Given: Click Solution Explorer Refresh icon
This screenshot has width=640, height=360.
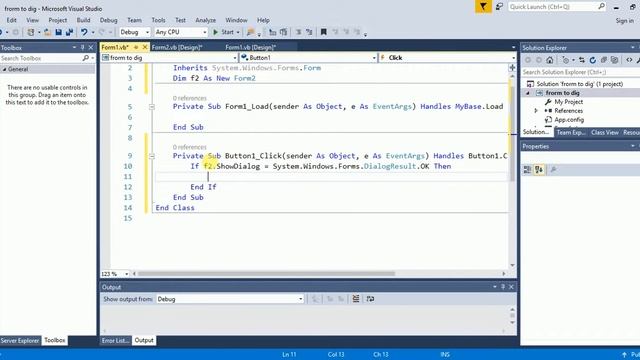Looking at the screenshot, I should (593, 60).
